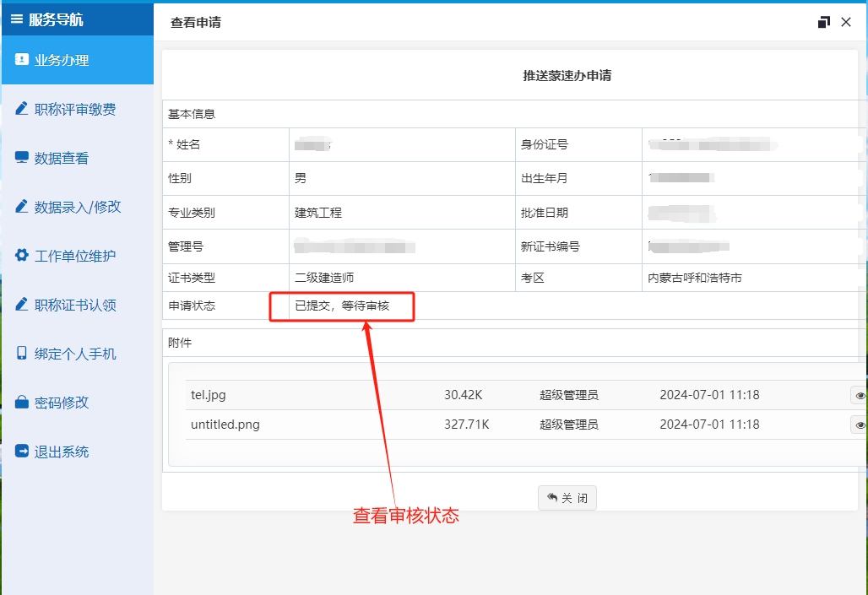This screenshot has height=595, width=868.
Task: Preview tel.jpg using its eye icon
Action: (x=860, y=395)
